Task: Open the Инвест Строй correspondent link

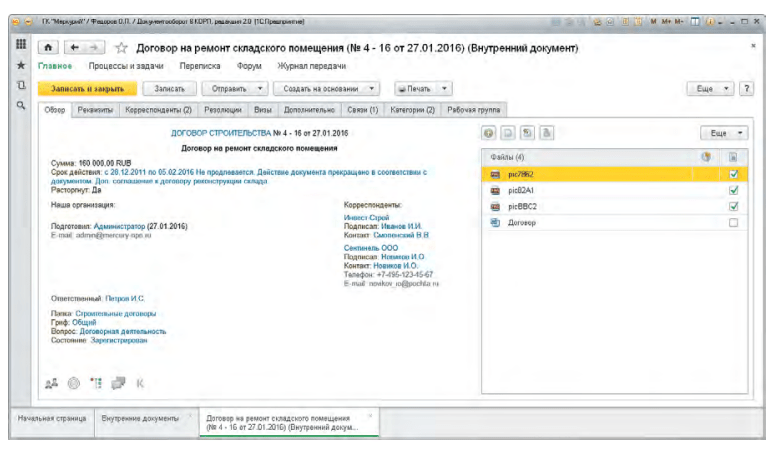Action: pyautogui.click(x=366, y=218)
